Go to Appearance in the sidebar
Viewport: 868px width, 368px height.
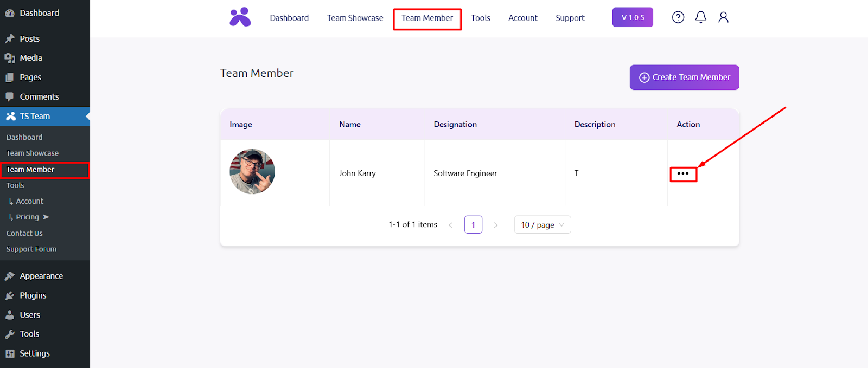click(x=41, y=276)
